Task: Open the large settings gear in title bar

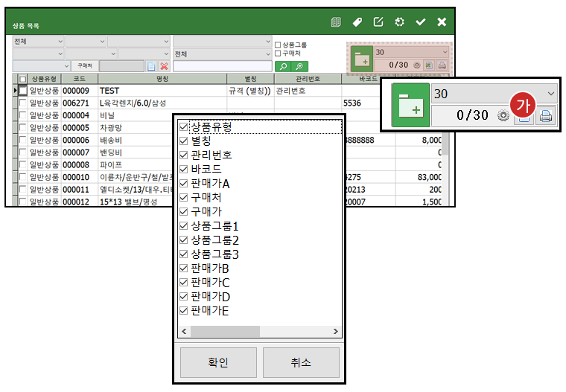Action: click(x=399, y=22)
